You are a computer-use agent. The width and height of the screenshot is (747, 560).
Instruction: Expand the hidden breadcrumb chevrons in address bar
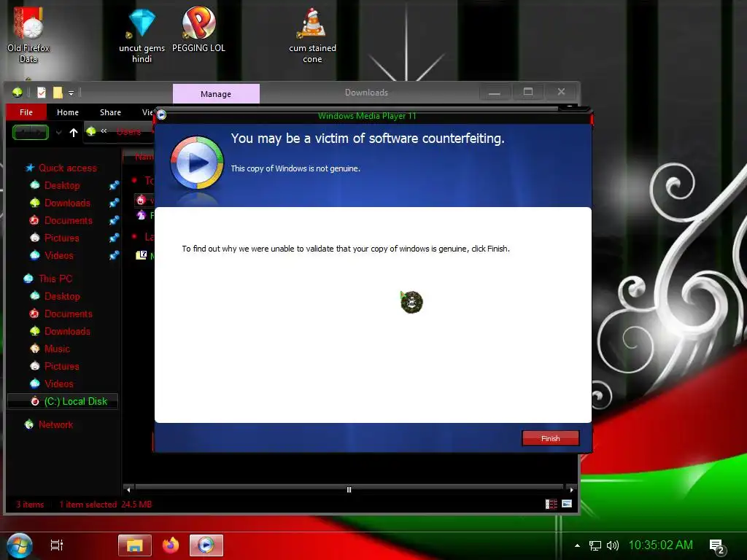click(104, 131)
